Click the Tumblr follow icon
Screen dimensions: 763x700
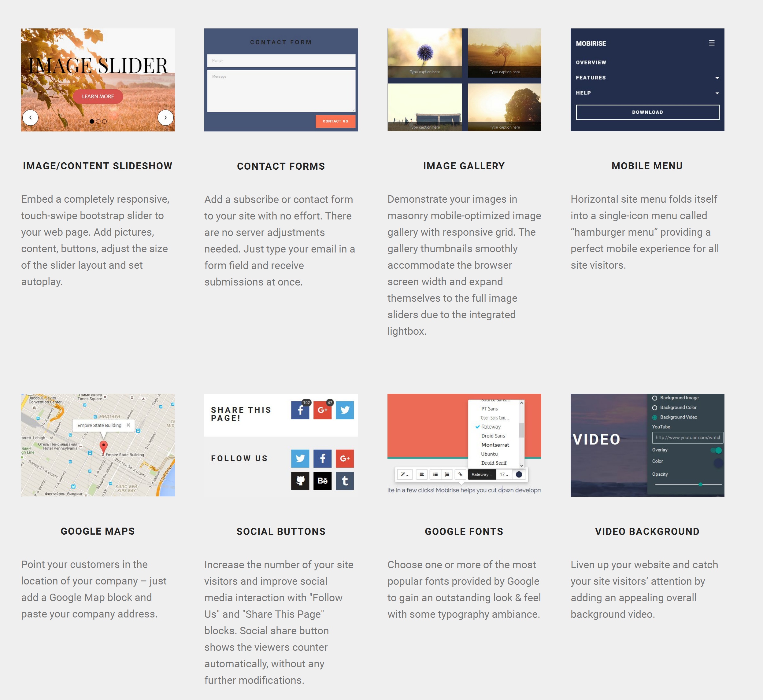pyautogui.click(x=345, y=480)
